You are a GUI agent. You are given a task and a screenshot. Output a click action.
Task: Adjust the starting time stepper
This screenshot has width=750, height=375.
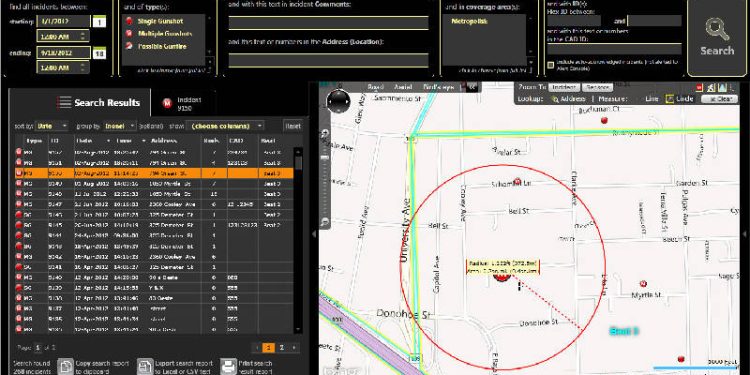click(x=83, y=36)
